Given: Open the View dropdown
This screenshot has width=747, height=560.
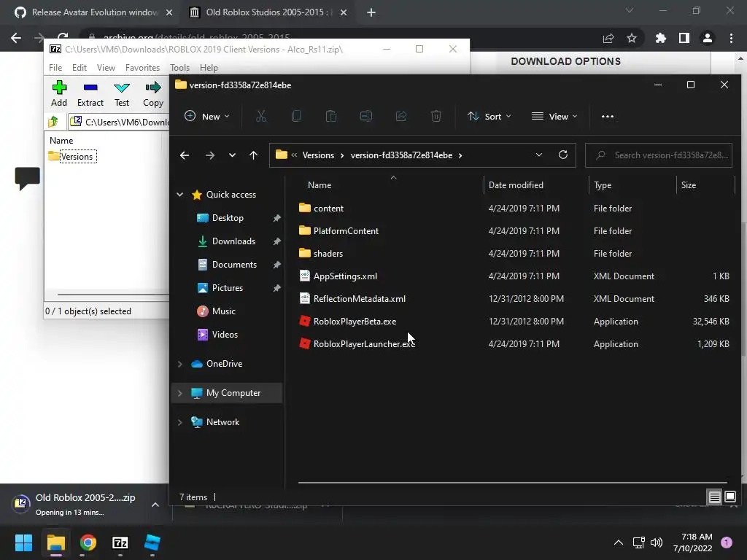Looking at the screenshot, I should (554, 116).
